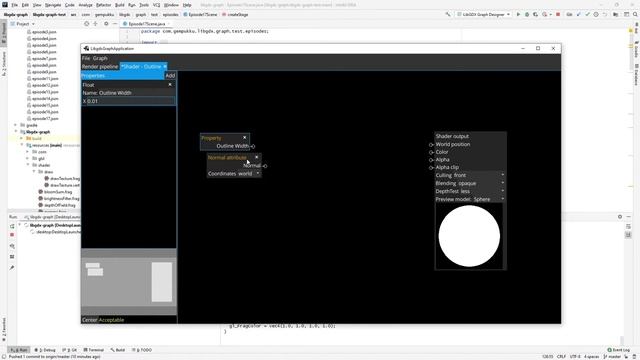This screenshot has height=360, width=640.
Task: Open the Debug tool window button
Action: pos(45,350)
